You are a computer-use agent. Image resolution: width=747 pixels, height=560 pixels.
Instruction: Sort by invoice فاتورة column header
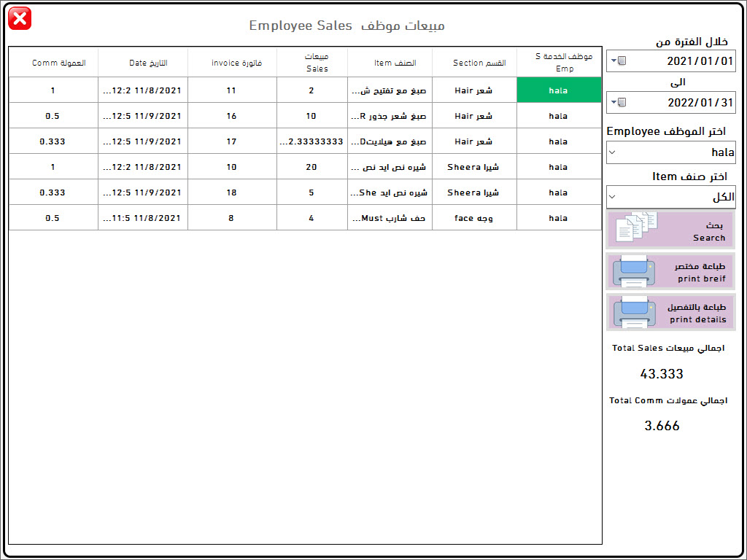[x=233, y=63]
